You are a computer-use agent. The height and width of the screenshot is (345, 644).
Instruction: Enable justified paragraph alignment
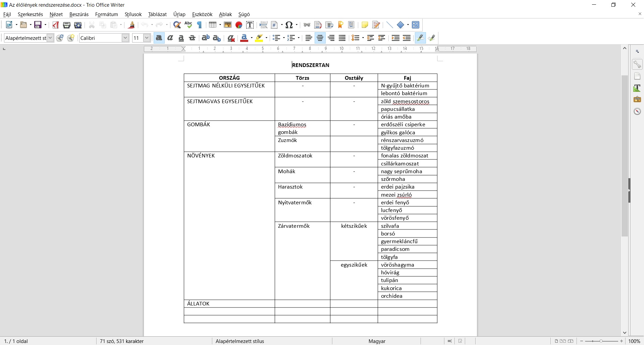[x=342, y=38]
